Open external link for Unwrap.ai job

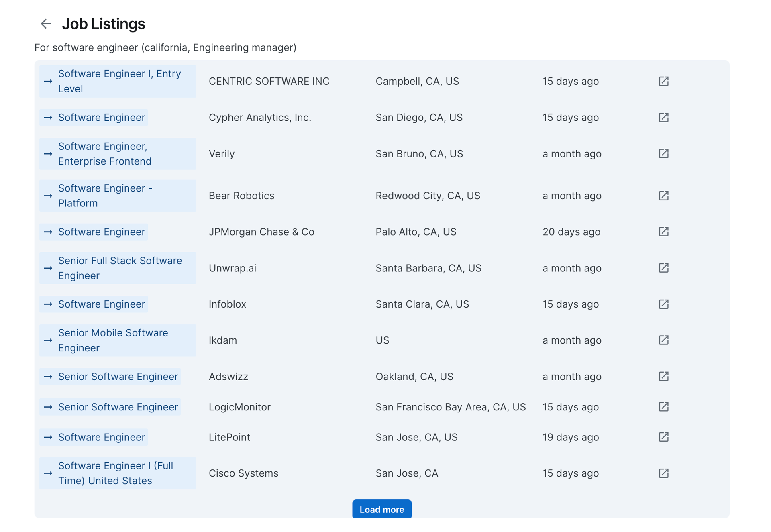[663, 268]
